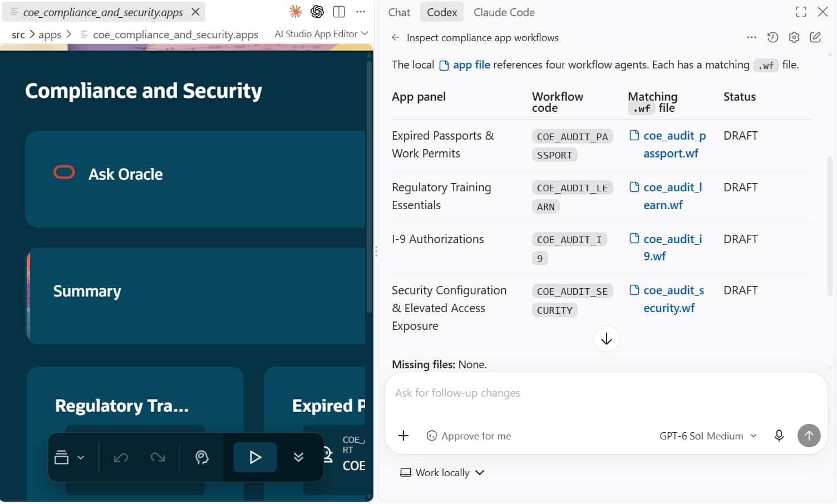The height and width of the screenshot is (504, 837).
Task: Close the chat panel
Action: [x=823, y=12]
